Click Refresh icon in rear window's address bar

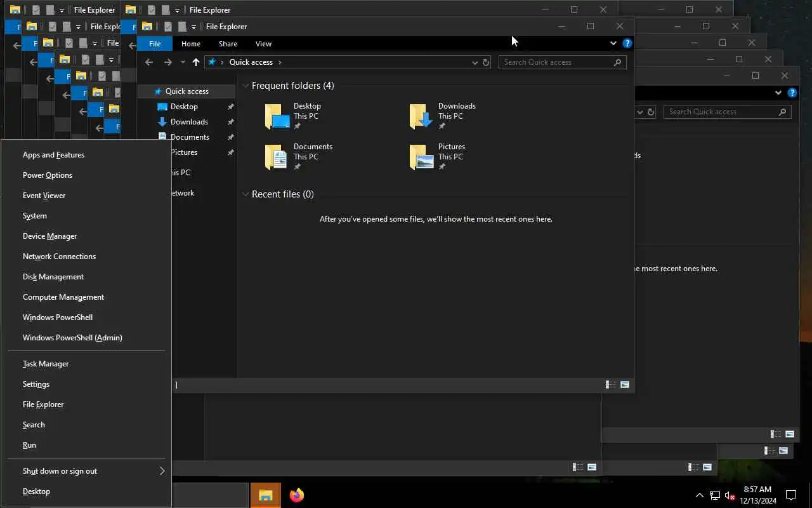click(x=651, y=112)
